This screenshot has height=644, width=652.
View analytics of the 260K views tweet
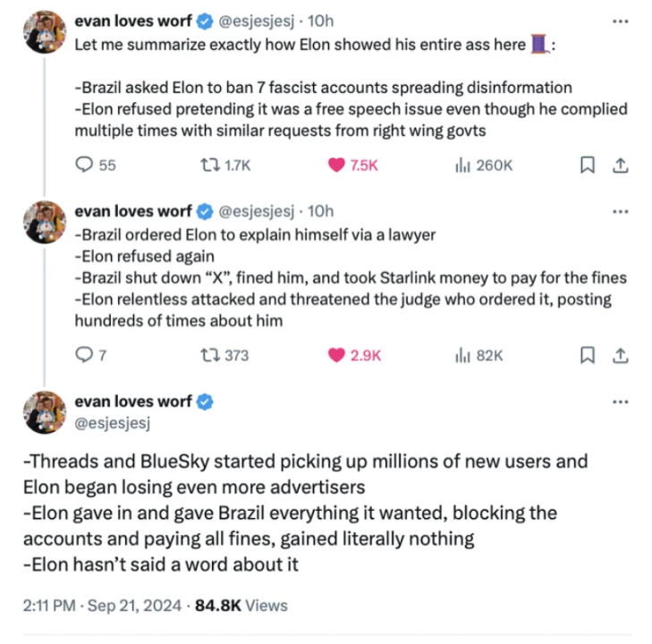(464, 165)
